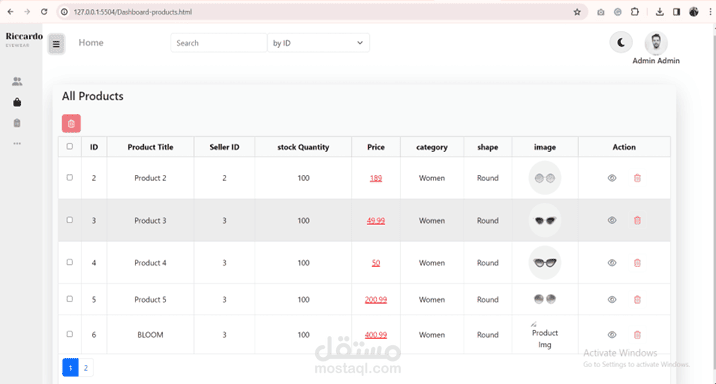Click the red bulk delete button
The height and width of the screenshot is (384, 716).
click(x=71, y=123)
